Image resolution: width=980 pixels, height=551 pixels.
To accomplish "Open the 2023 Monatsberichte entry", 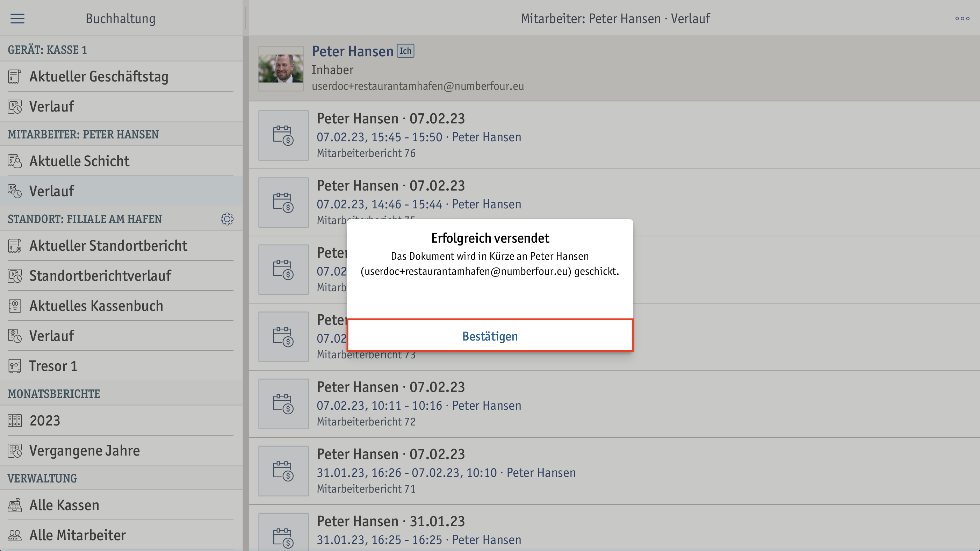I will click(121, 421).
